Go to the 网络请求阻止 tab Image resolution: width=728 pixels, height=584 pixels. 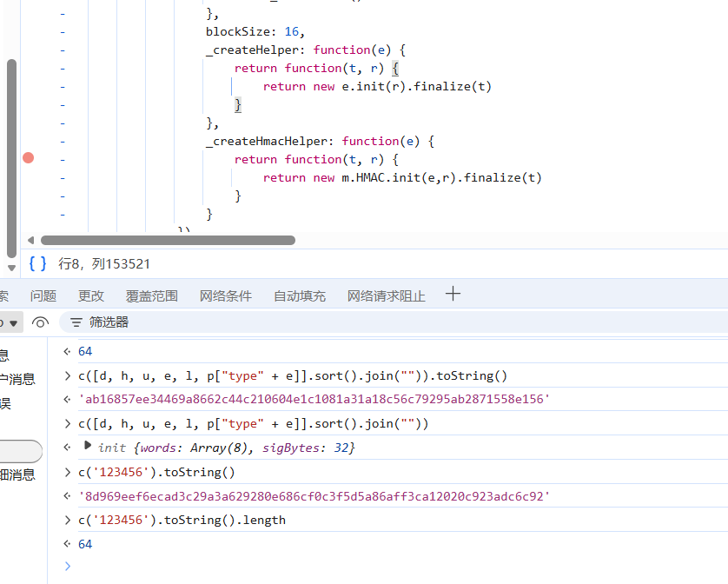[386, 295]
